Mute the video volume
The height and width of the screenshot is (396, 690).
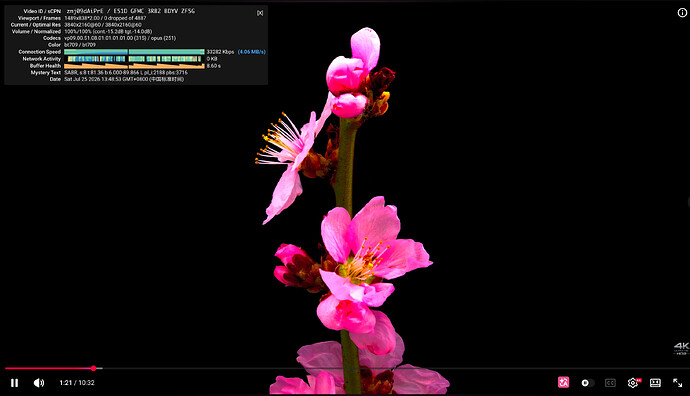[x=39, y=383]
